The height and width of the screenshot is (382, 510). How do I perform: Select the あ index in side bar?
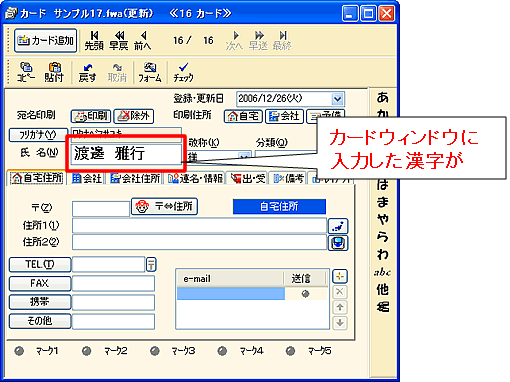click(x=382, y=98)
